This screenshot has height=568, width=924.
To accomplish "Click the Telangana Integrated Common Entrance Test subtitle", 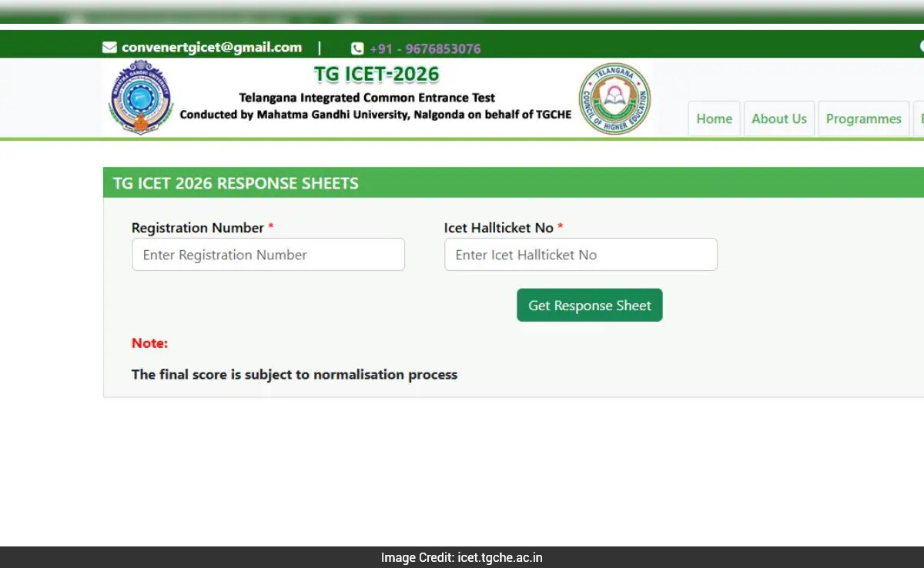I will (367, 98).
